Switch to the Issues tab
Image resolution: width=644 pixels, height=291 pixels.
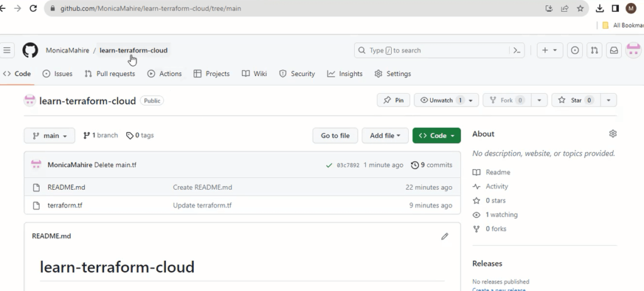pyautogui.click(x=57, y=74)
